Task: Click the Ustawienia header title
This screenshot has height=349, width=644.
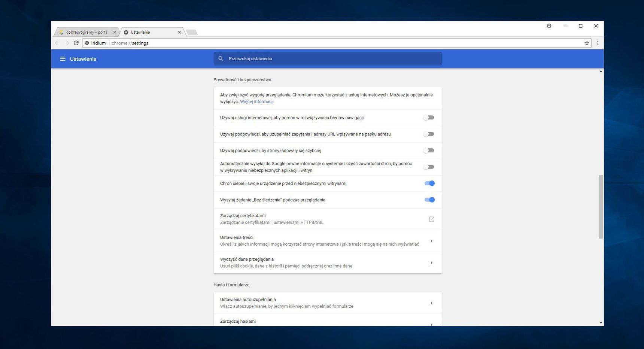Action: (83, 59)
